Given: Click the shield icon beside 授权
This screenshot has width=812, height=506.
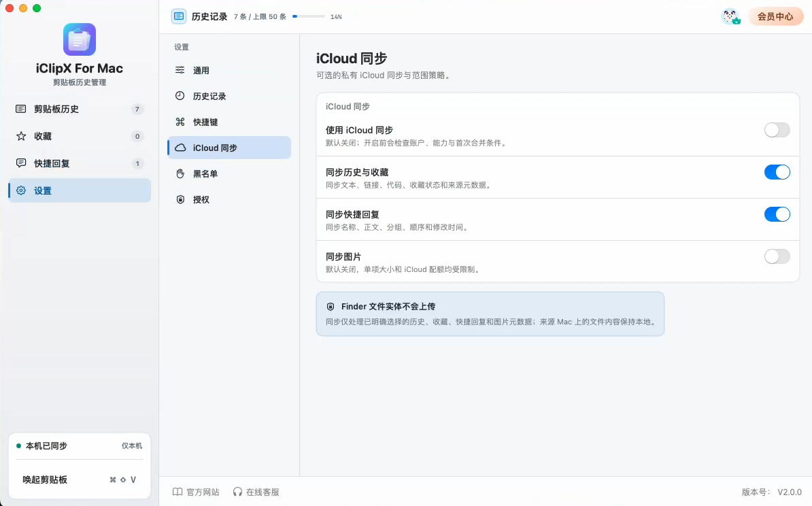Looking at the screenshot, I should click(180, 199).
